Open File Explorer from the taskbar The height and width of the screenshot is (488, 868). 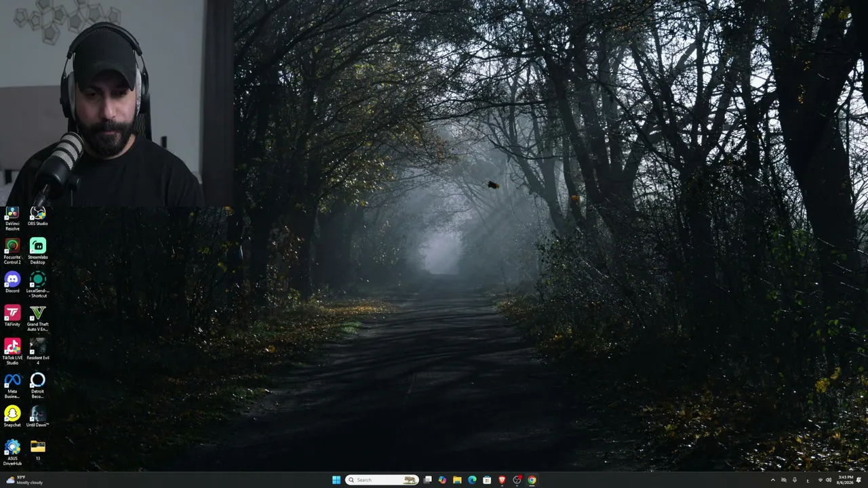(x=457, y=480)
